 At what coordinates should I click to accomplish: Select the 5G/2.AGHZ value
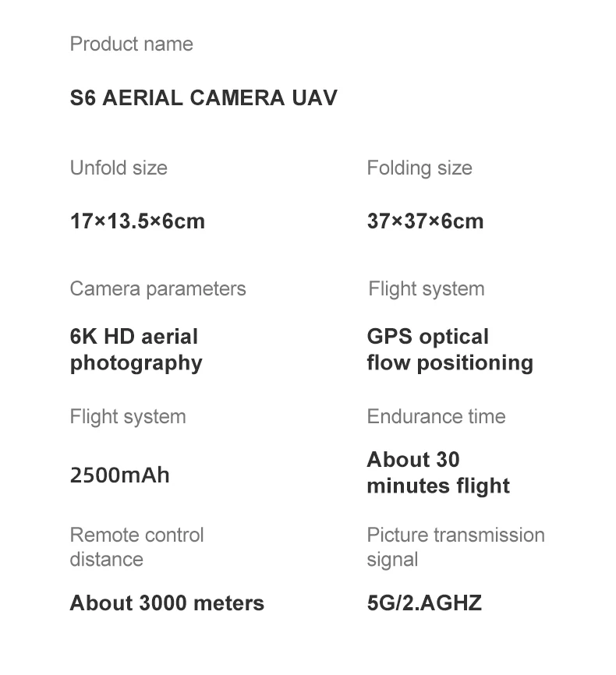(424, 603)
